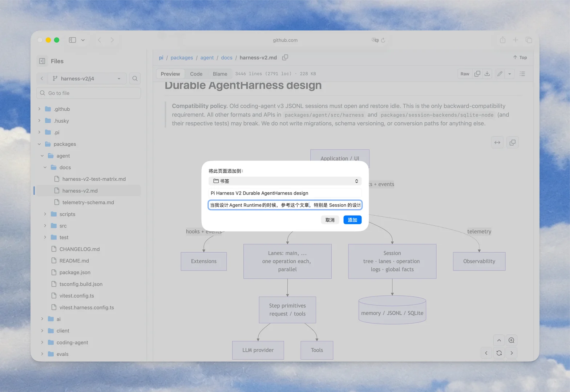
Task: Click the 取消 cancel button
Action: [x=330, y=220]
